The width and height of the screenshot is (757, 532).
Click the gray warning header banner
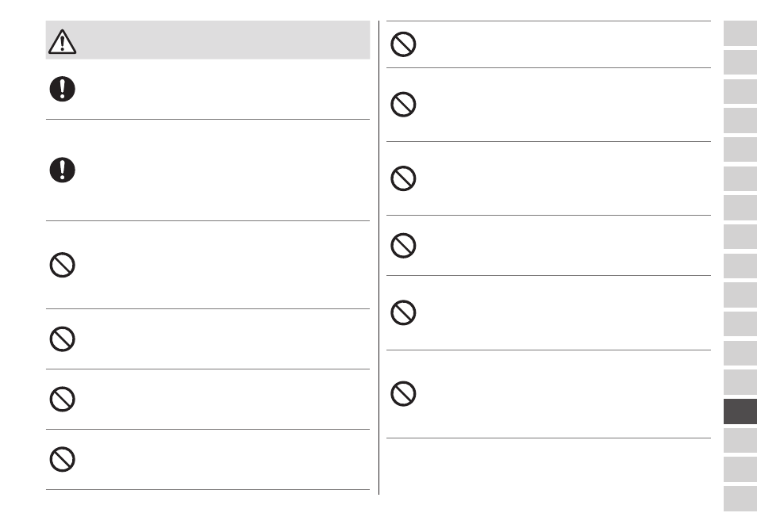tap(208, 40)
